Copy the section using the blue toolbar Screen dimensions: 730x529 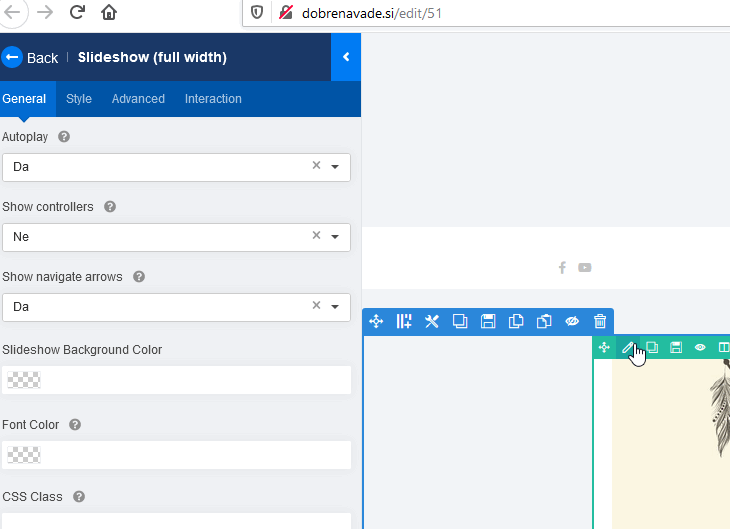coord(516,321)
